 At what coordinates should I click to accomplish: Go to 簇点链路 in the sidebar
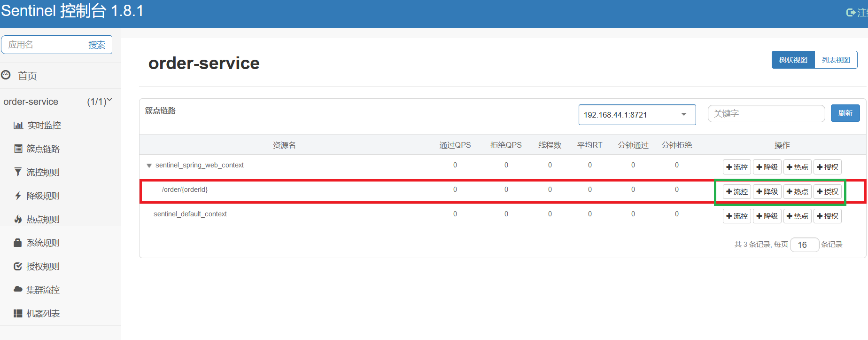pos(43,149)
